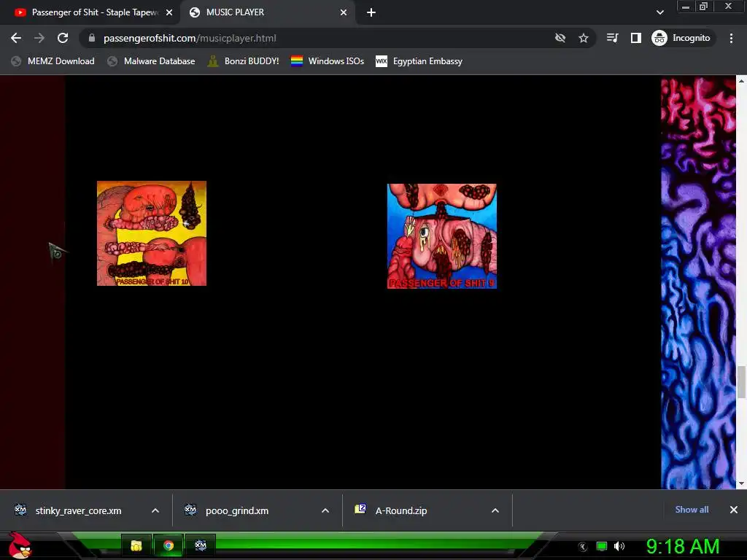Open Malware Database bookmark
The height and width of the screenshot is (560, 747).
click(151, 61)
